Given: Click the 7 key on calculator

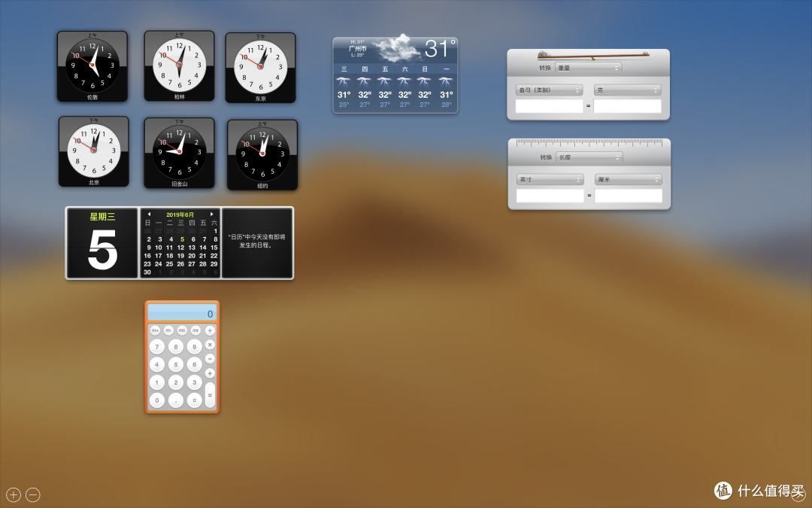Looking at the screenshot, I should pos(157,347).
